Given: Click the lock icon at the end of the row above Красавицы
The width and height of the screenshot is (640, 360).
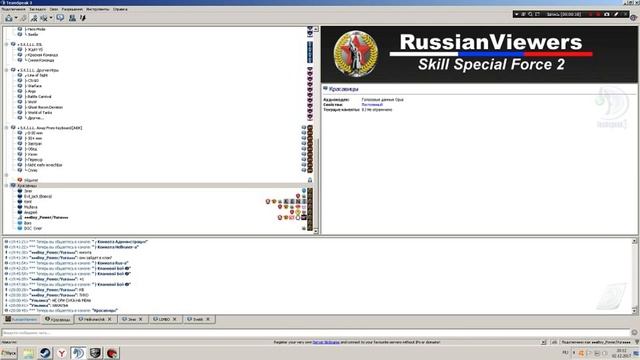Looking at the screenshot, I should coord(310,180).
